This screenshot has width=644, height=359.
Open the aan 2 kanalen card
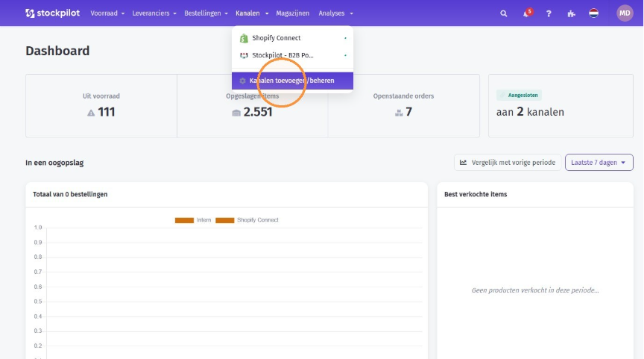[x=561, y=106]
